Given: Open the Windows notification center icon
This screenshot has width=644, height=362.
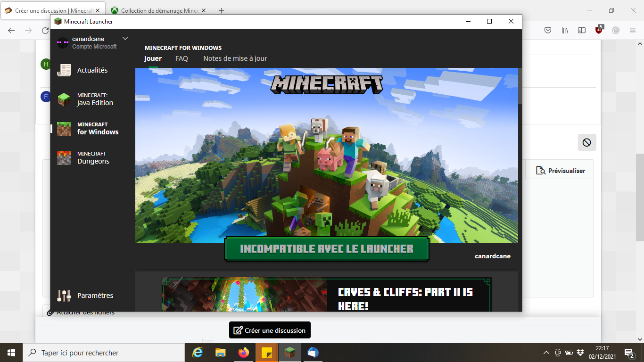Looking at the screenshot, I should pyautogui.click(x=629, y=353).
